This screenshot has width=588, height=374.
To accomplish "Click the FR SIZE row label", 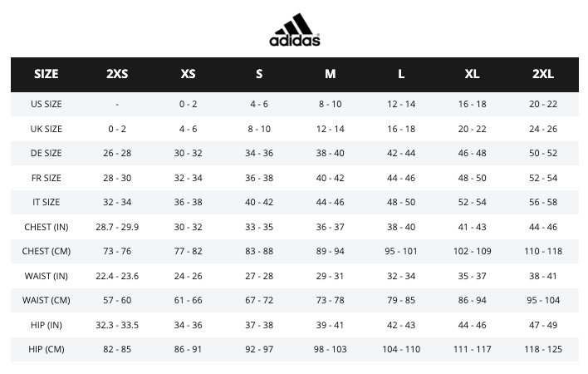I will (47, 178).
